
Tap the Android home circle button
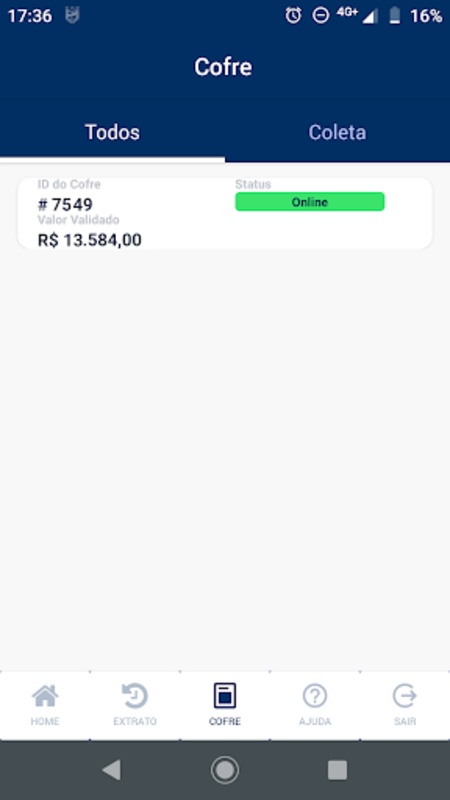pyautogui.click(x=224, y=769)
